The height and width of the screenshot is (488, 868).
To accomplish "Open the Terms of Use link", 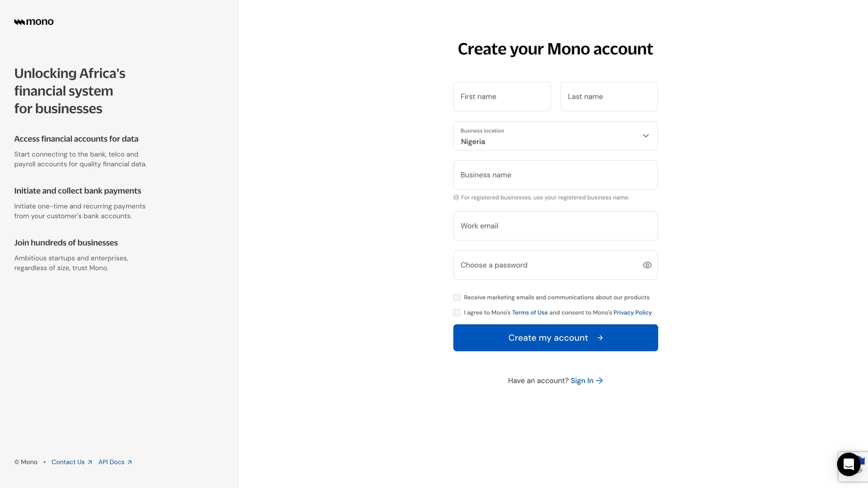I will coord(529,313).
